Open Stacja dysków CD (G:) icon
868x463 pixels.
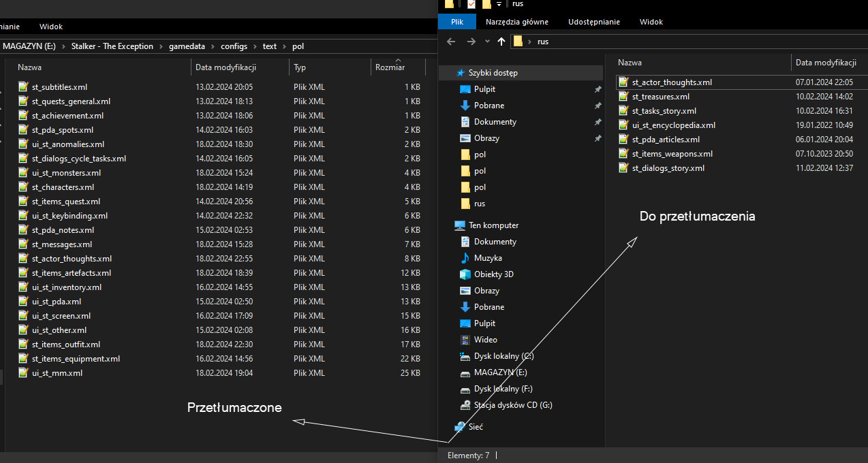click(x=465, y=404)
